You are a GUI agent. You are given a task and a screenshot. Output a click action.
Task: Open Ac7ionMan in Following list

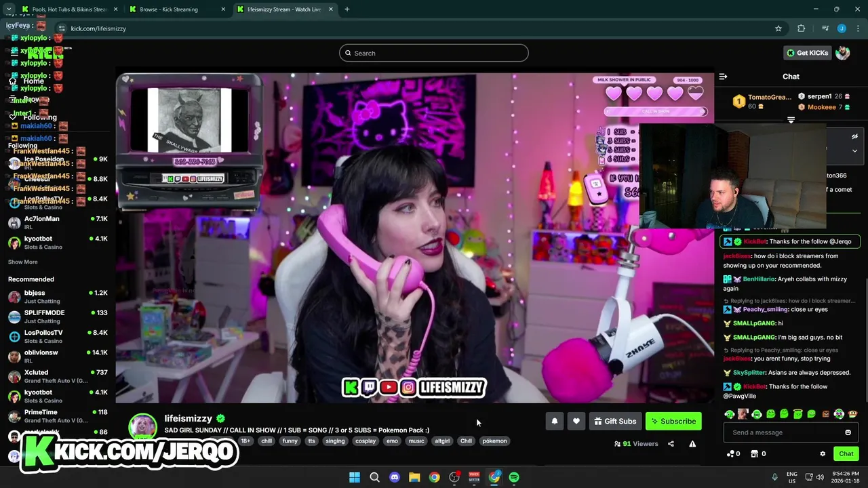[x=58, y=223]
